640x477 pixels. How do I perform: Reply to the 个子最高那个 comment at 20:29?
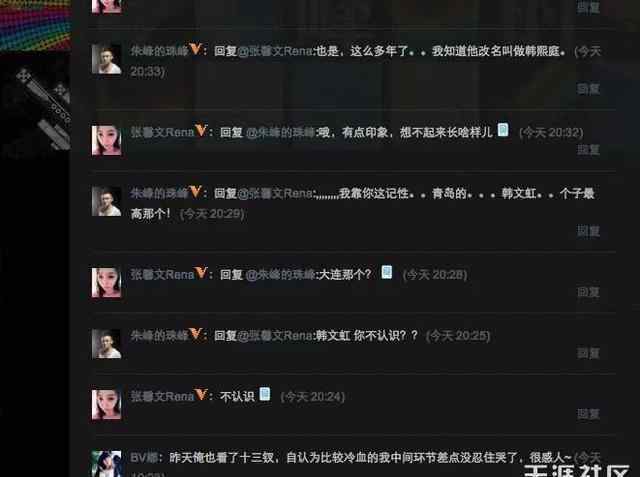click(x=588, y=231)
